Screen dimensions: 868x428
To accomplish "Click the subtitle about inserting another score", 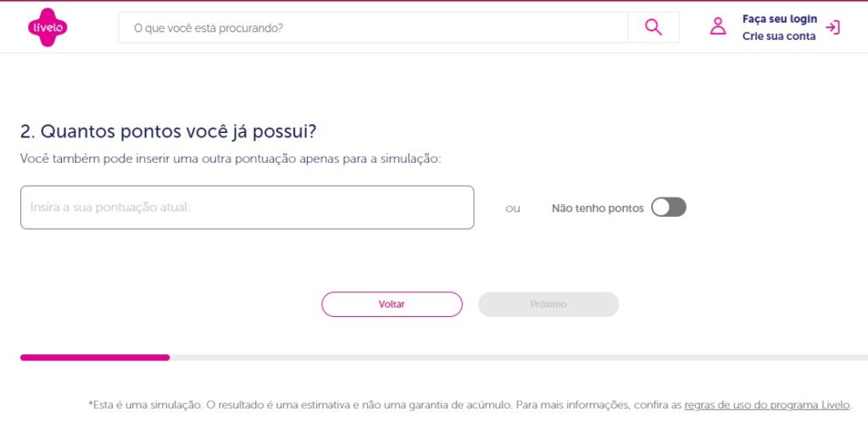I will (231, 158).
